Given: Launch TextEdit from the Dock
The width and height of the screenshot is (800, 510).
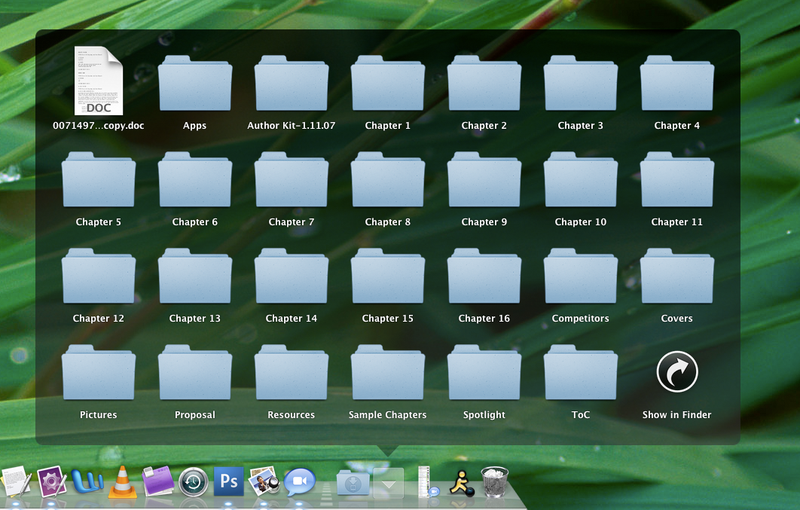Looking at the screenshot, I should tap(16, 481).
